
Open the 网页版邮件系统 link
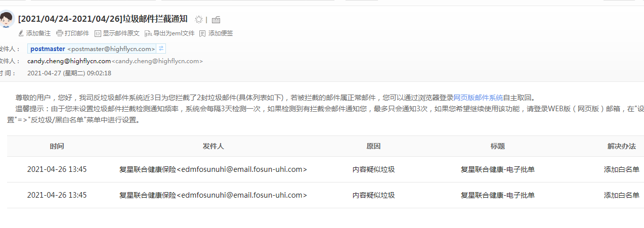[478, 98]
